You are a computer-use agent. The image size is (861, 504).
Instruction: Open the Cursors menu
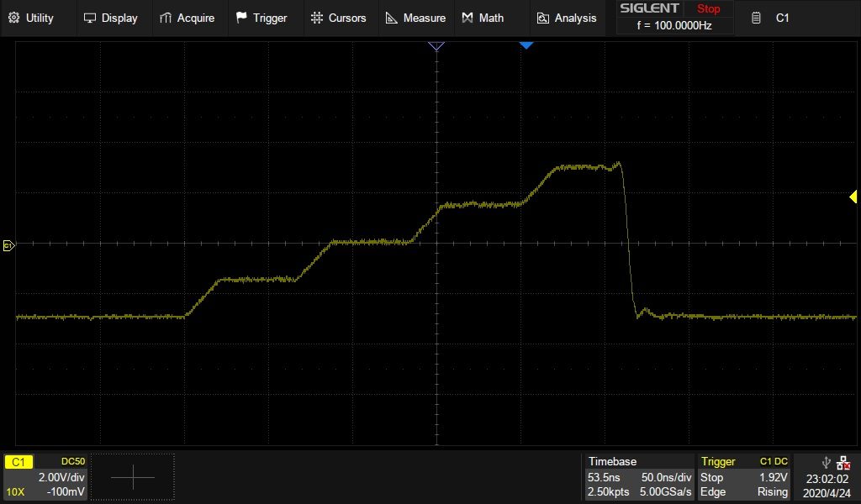coord(338,18)
